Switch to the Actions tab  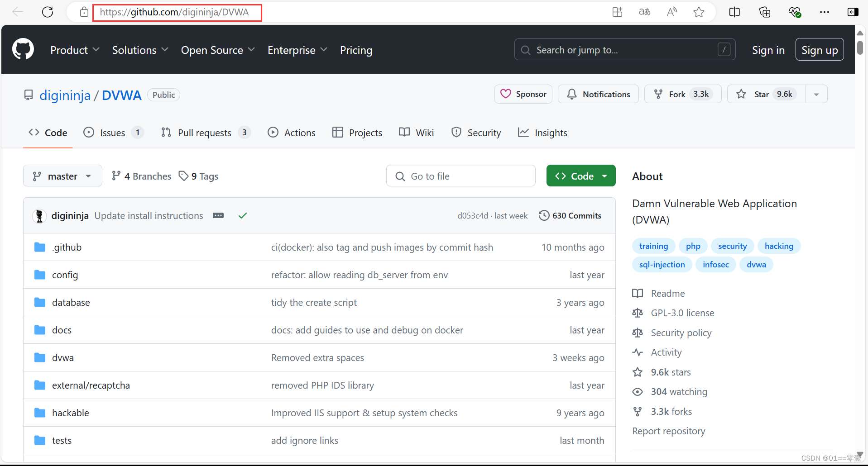[291, 133]
